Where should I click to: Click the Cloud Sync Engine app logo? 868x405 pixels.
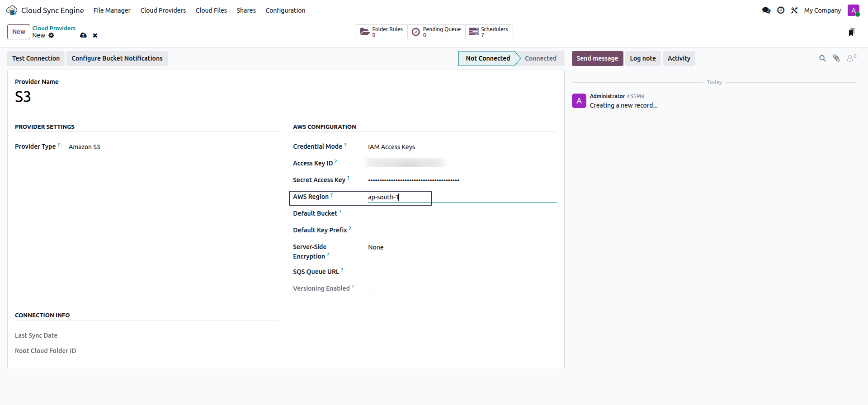[x=12, y=10]
